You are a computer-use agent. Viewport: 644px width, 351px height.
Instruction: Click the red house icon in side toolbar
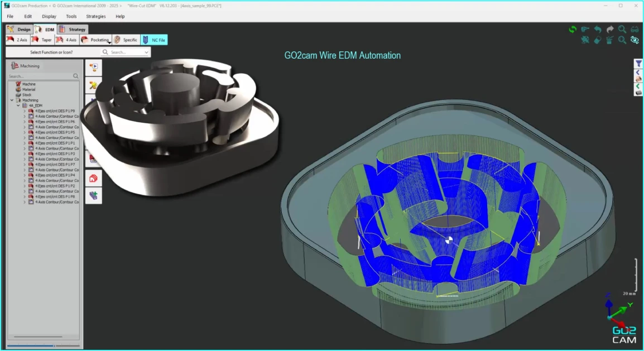[93, 179]
